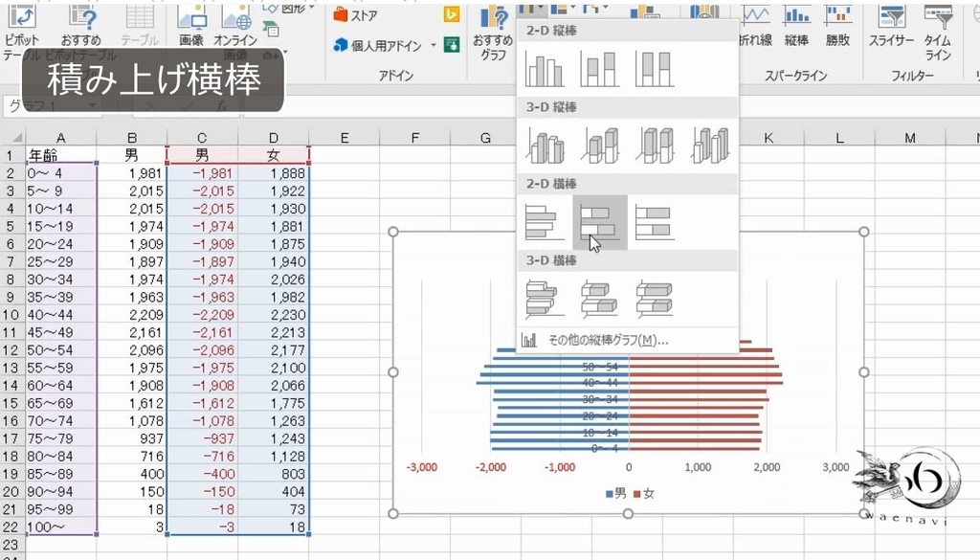This screenshot has width=980, height=560.
Task: Pick 2-D stacked bar (積み上げ横棒) icon
Action: 599,222
